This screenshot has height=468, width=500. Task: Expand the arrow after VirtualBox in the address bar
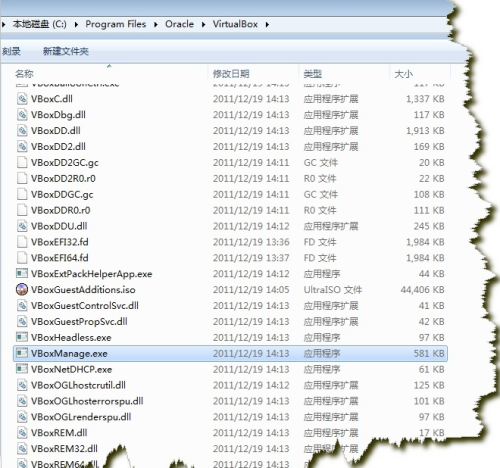pyautogui.click(x=267, y=24)
